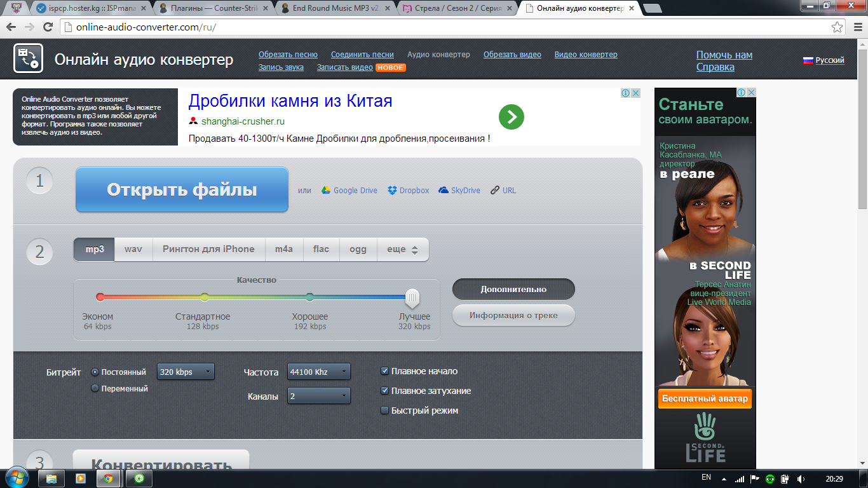This screenshot has width=868, height=488.
Task: Set quality slider to Хорошее 192 kbps point
Action: click(x=309, y=297)
